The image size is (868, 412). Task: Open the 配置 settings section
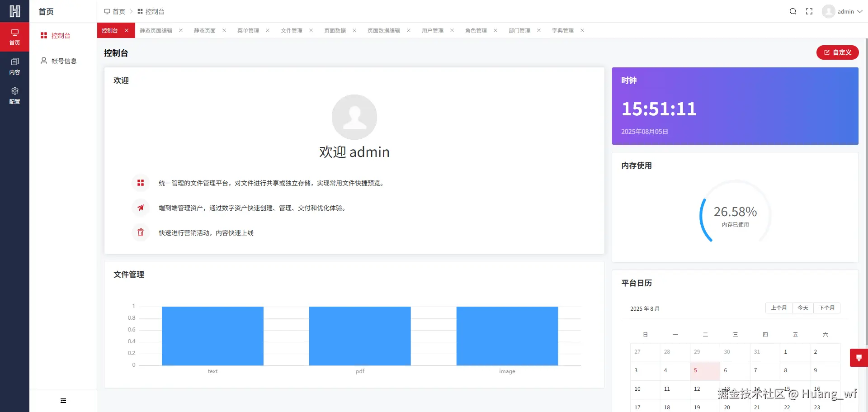coord(15,95)
